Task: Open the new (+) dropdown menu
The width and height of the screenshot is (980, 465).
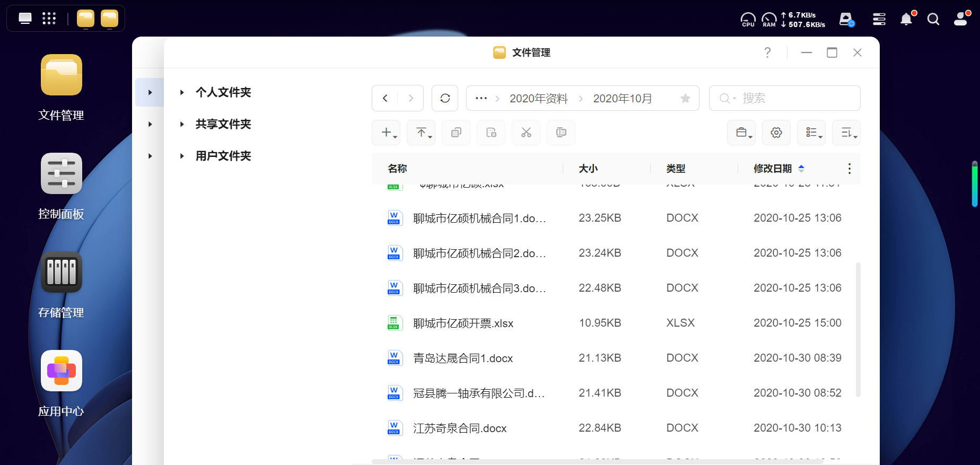Action: (386, 133)
